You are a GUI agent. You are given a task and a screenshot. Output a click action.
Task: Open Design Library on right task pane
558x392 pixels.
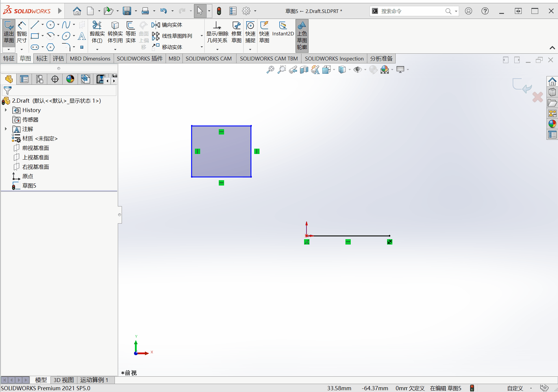[552, 92]
